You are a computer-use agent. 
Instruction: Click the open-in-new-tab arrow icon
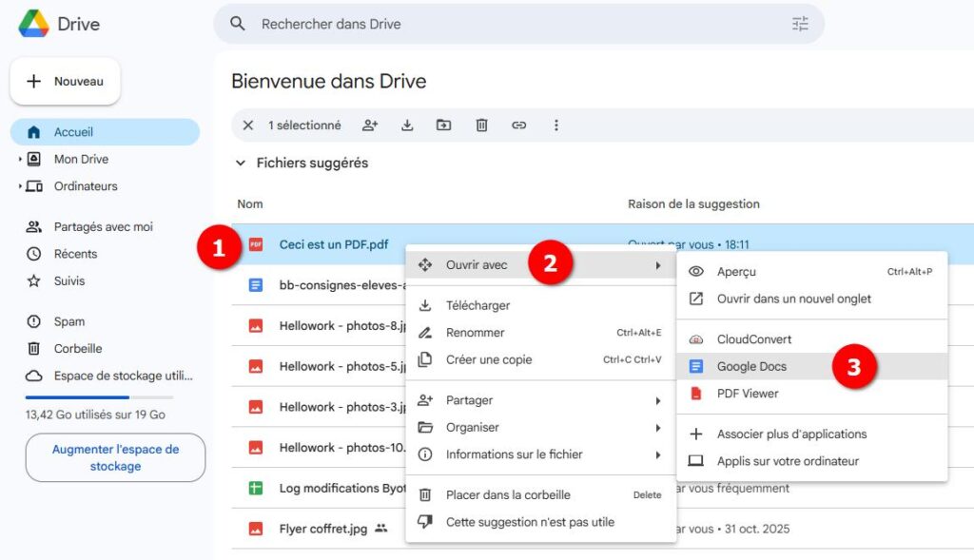(x=696, y=299)
